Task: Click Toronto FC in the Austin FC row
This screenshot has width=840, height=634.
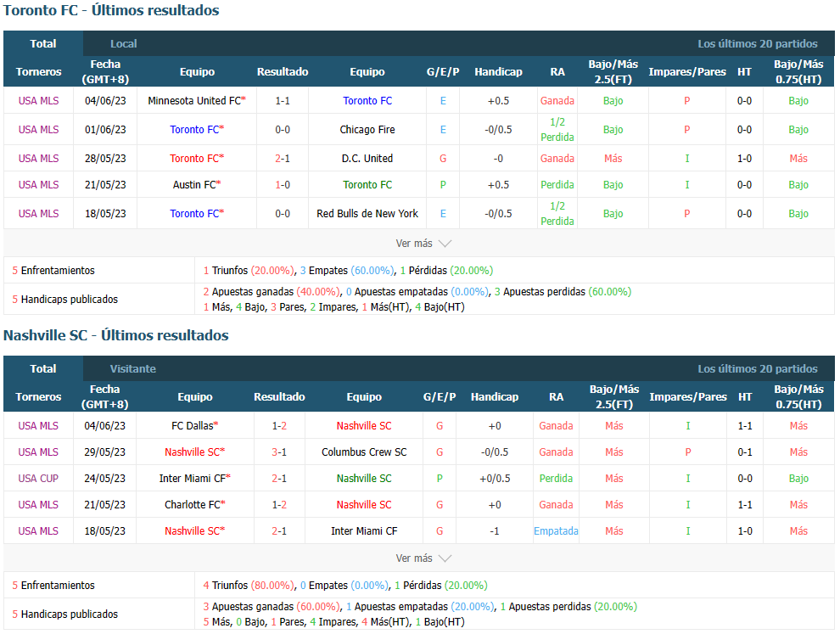Action: (x=367, y=185)
